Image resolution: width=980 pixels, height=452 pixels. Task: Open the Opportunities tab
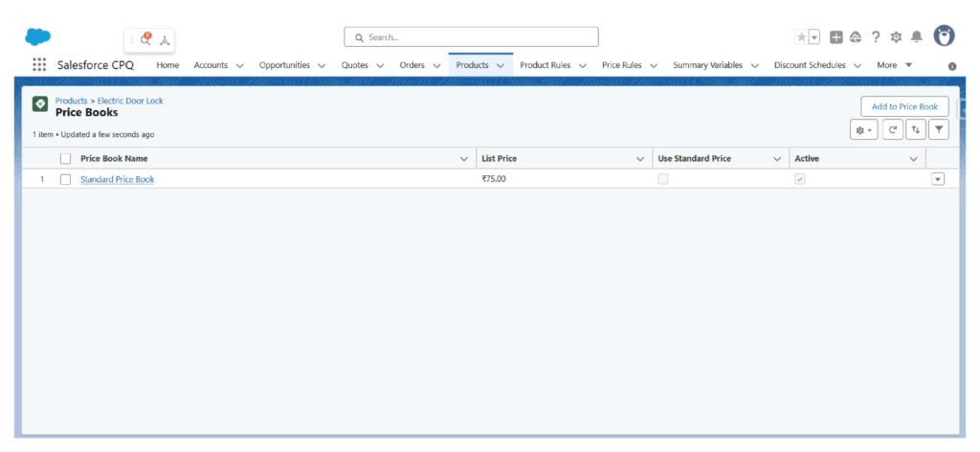tap(284, 65)
